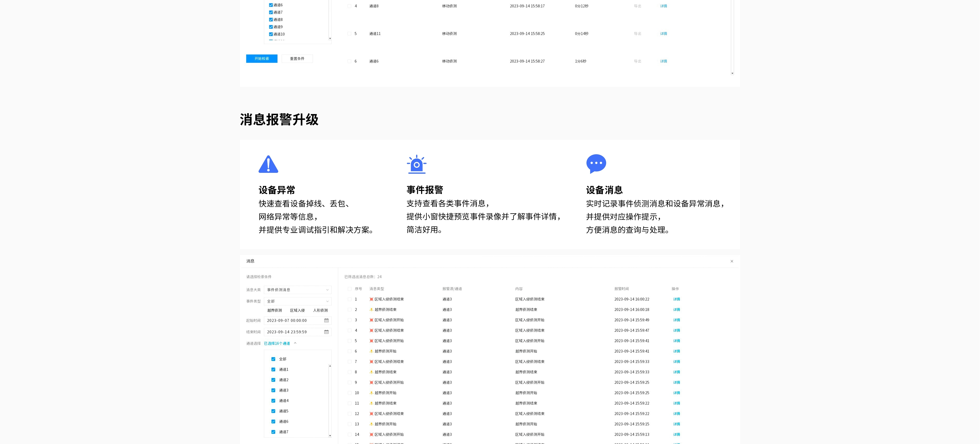Select the 区域入侵 filter
The height and width of the screenshot is (444, 980).
[x=297, y=310]
